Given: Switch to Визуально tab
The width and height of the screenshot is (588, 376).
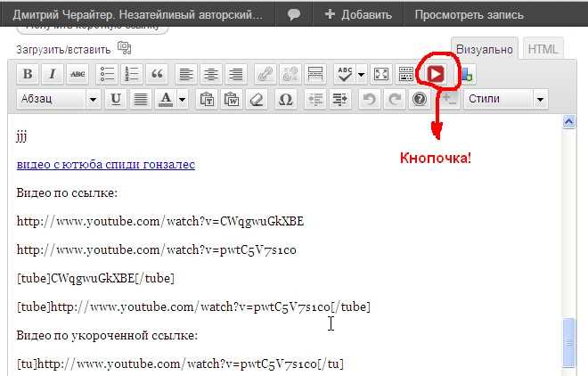Looking at the screenshot, I should (x=484, y=49).
